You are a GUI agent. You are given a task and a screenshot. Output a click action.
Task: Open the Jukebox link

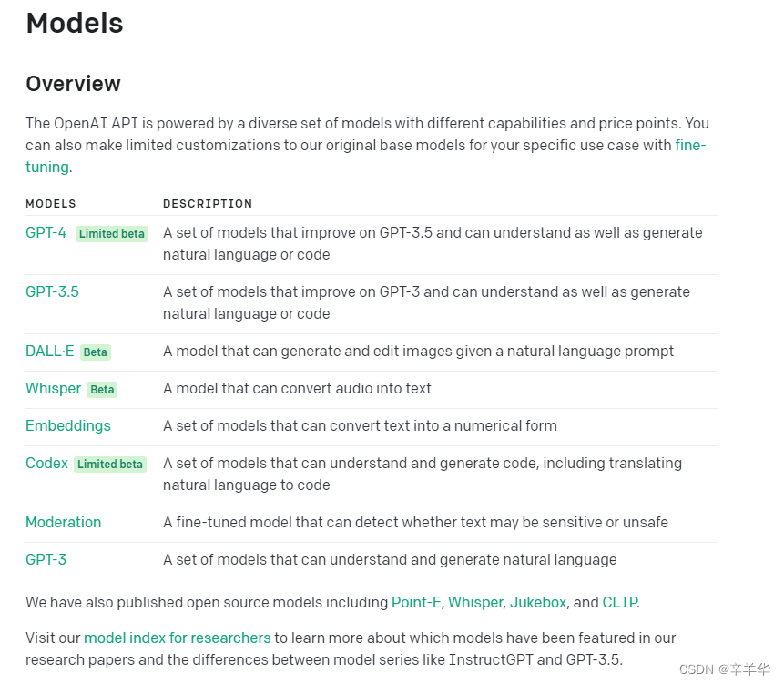click(538, 603)
